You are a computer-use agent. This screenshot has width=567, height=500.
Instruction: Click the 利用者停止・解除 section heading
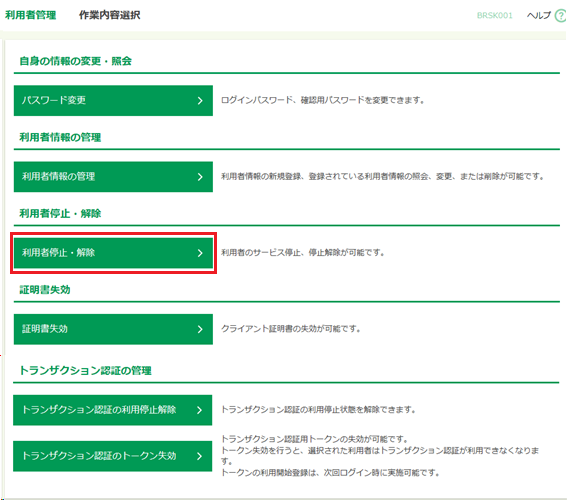[60, 213]
